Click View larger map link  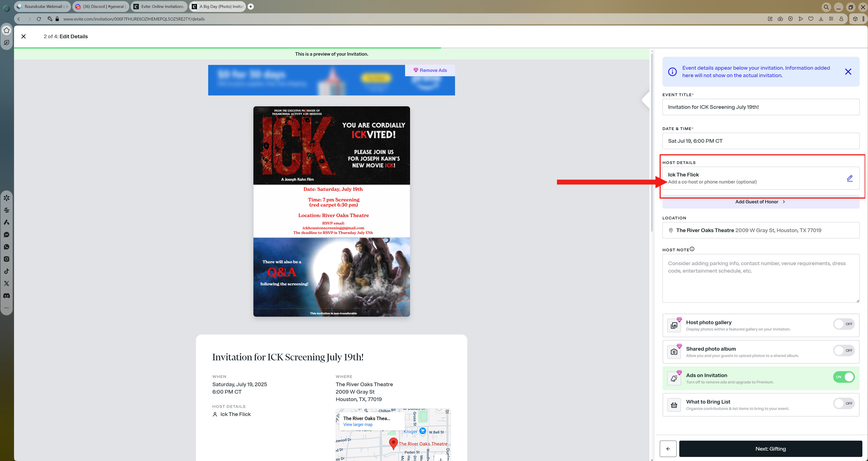point(358,425)
